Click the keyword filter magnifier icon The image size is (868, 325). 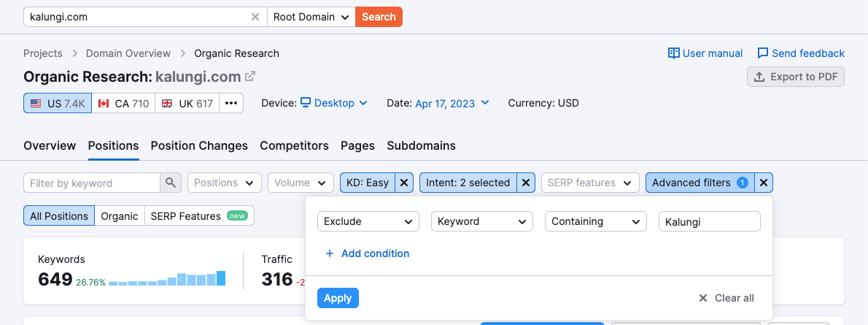pyautogui.click(x=171, y=183)
